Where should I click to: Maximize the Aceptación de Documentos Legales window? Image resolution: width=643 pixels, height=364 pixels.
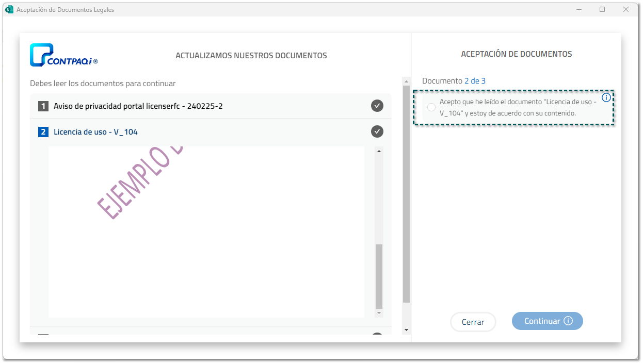[602, 9]
